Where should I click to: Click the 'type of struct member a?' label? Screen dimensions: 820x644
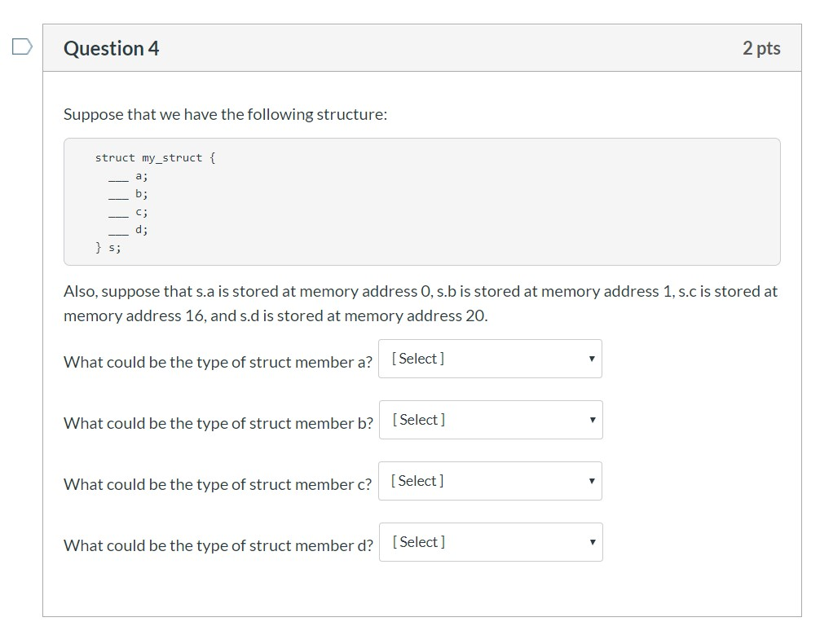(218, 362)
